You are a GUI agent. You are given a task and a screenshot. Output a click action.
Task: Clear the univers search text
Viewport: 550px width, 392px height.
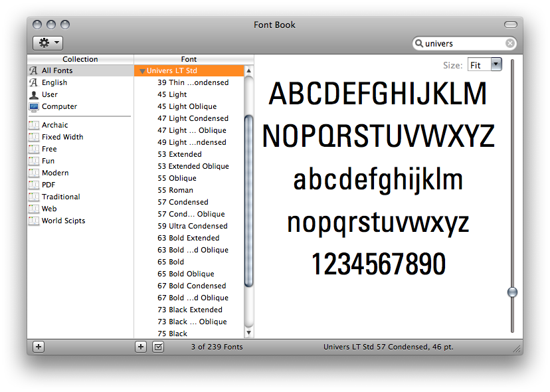pyautogui.click(x=510, y=44)
